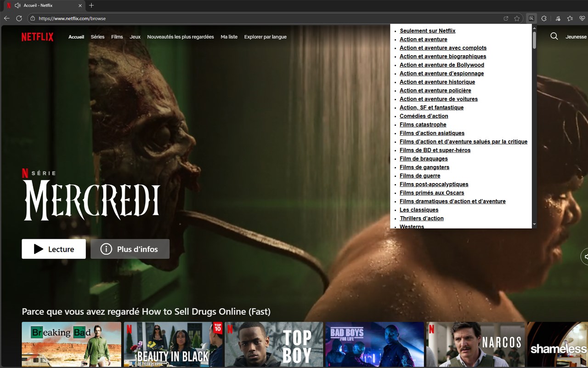Open the Bad Boys for Life thumbnail
588x368 pixels.
(375, 344)
